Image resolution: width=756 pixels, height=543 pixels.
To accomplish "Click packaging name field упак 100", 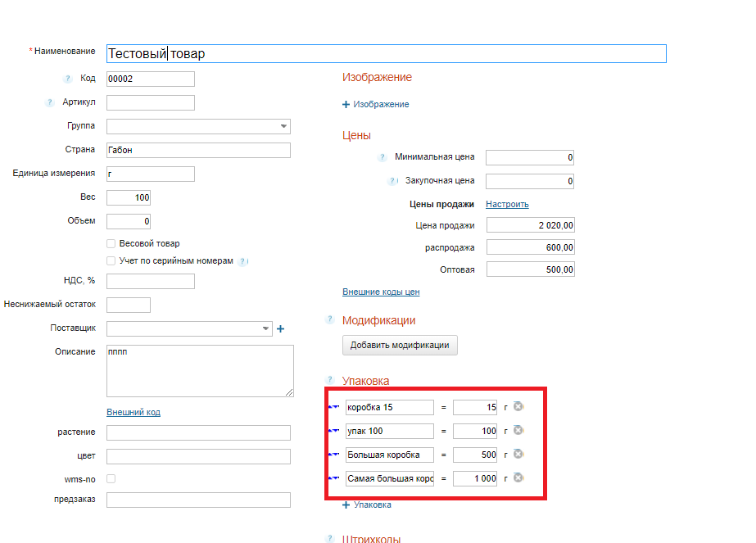I will (390, 431).
